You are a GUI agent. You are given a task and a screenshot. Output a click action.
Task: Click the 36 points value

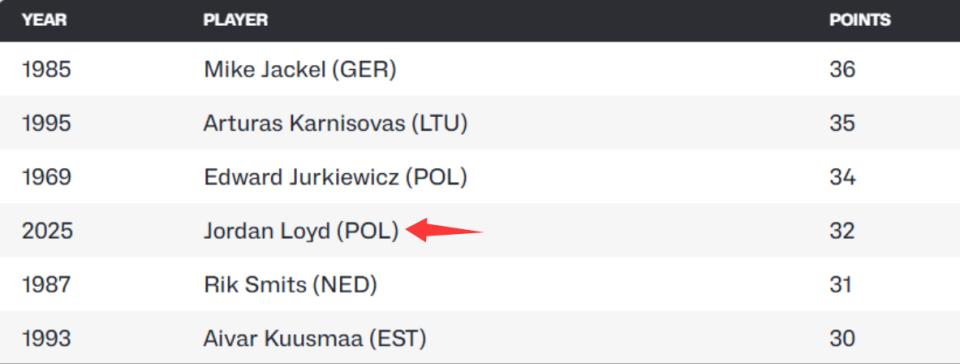coord(842,70)
